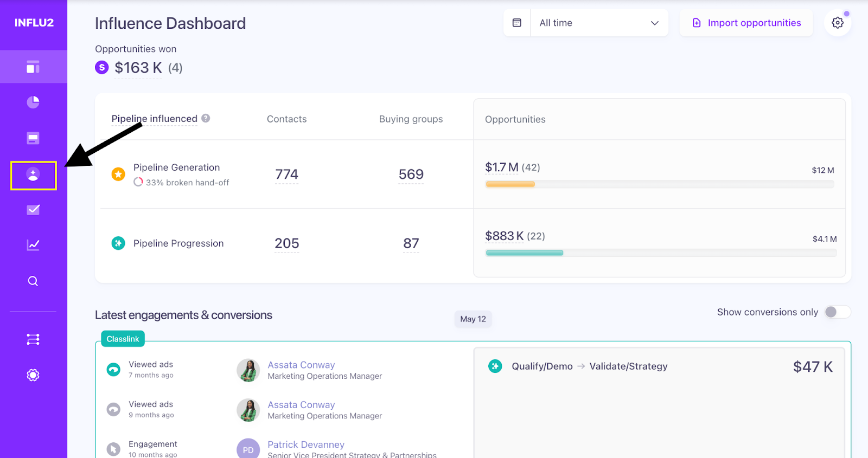Open the workflow nodes sidebar icon
The image size is (868, 458).
33,339
